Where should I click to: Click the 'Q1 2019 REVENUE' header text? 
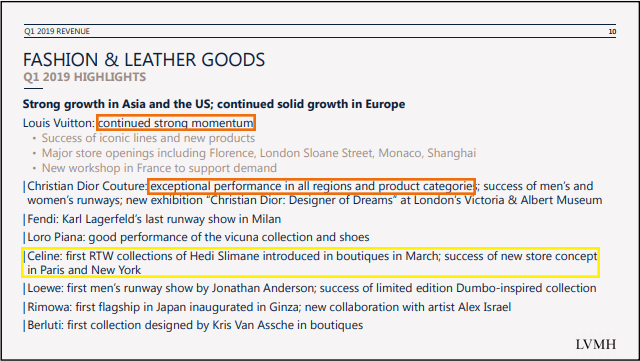(57, 31)
